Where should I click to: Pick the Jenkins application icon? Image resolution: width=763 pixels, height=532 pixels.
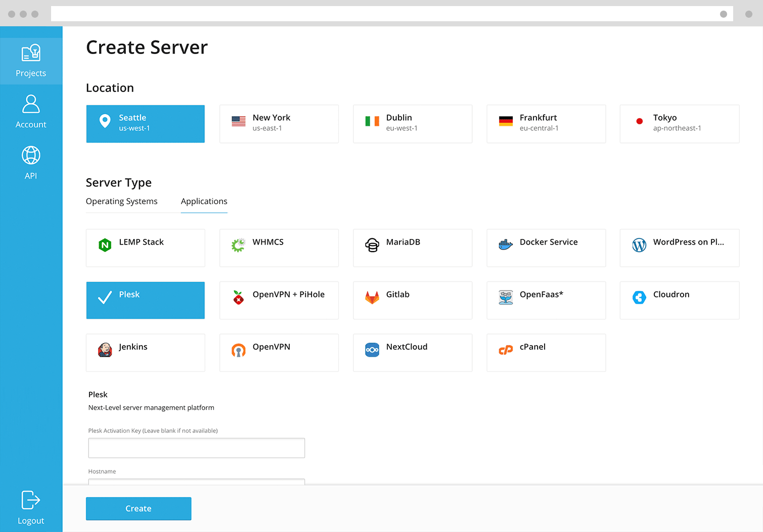(105, 350)
